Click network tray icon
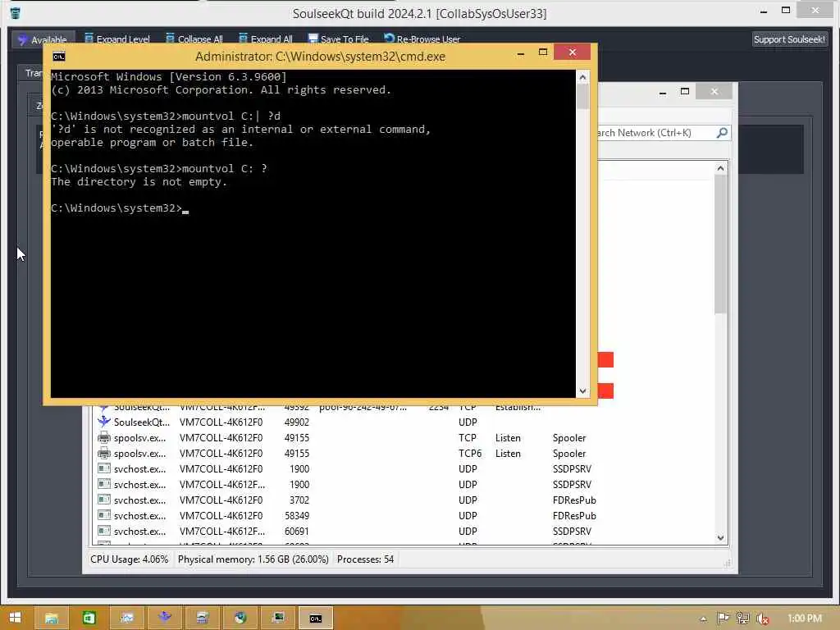Image resolution: width=840 pixels, height=630 pixels. 742,618
